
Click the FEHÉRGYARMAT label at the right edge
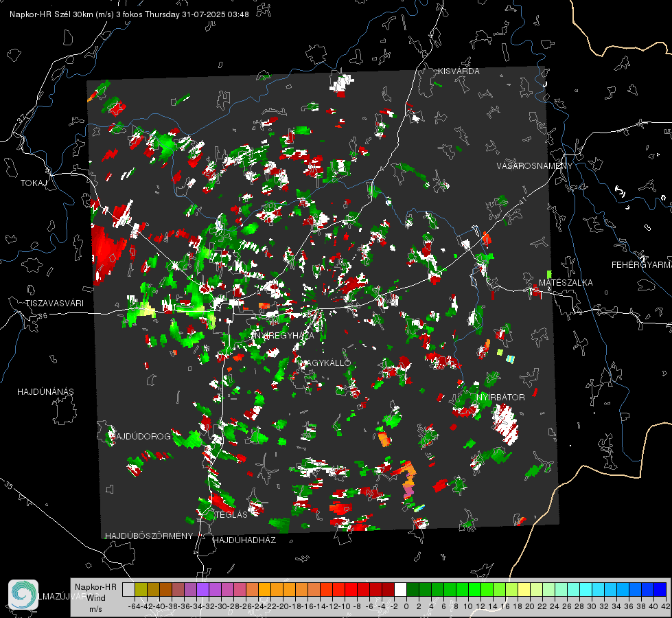(x=642, y=265)
